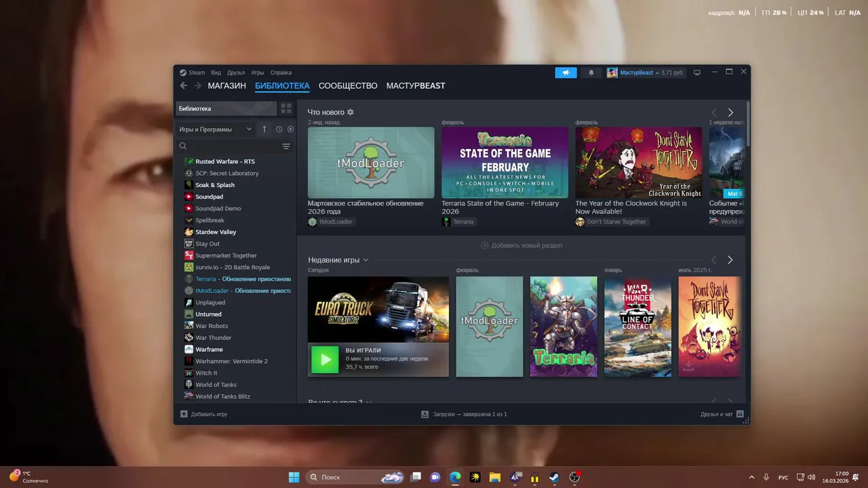Click the Terraria source icon under news
The width and height of the screenshot is (868, 488).
[446, 222]
